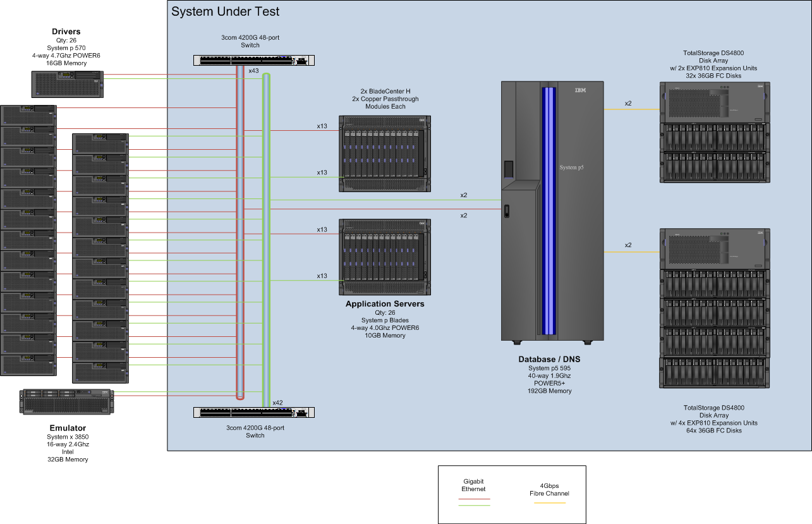
Task: Click the Drivers heading label
Action: (66, 32)
